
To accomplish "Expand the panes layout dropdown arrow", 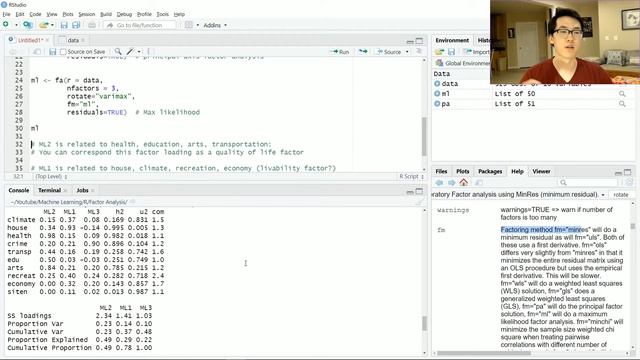I will click(x=198, y=25).
